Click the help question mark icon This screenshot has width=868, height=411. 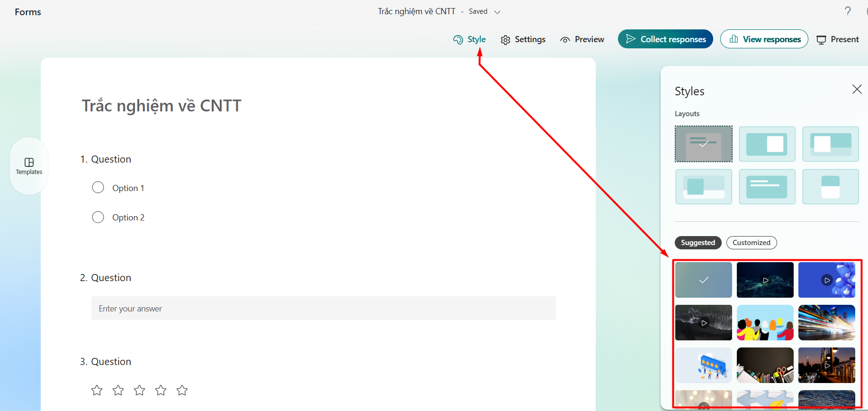tap(848, 11)
